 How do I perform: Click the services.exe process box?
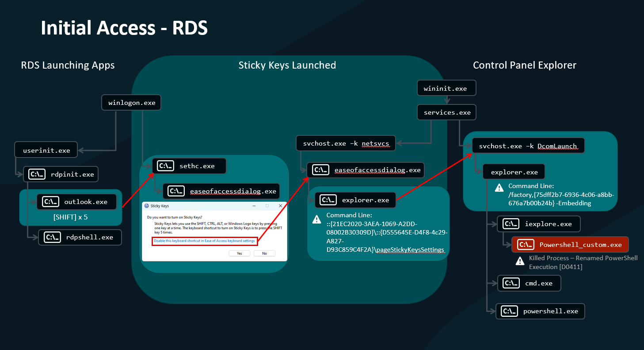tap(447, 112)
